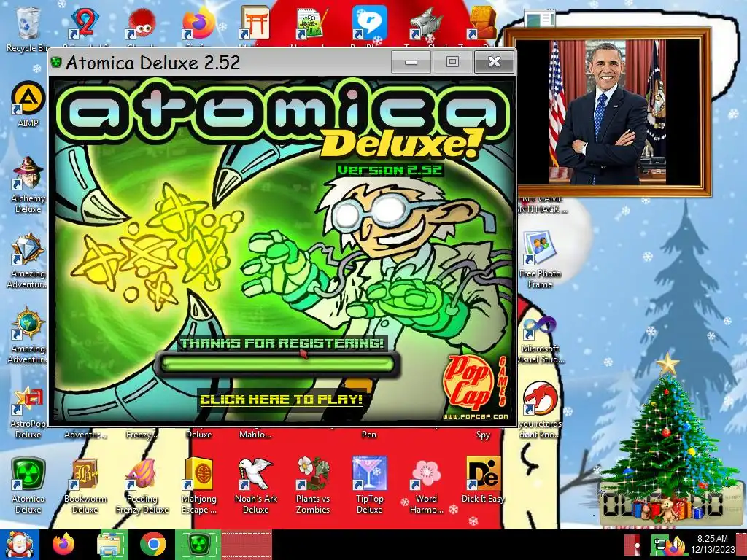Select the AIMP desktop shortcut
747x560 pixels.
[x=28, y=105]
